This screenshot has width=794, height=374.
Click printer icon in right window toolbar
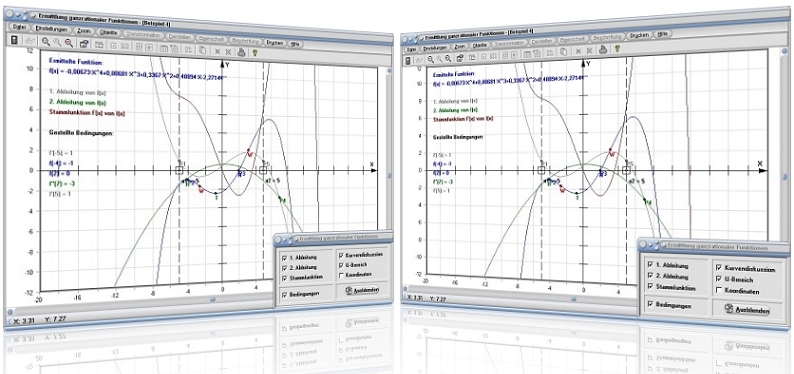click(603, 50)
